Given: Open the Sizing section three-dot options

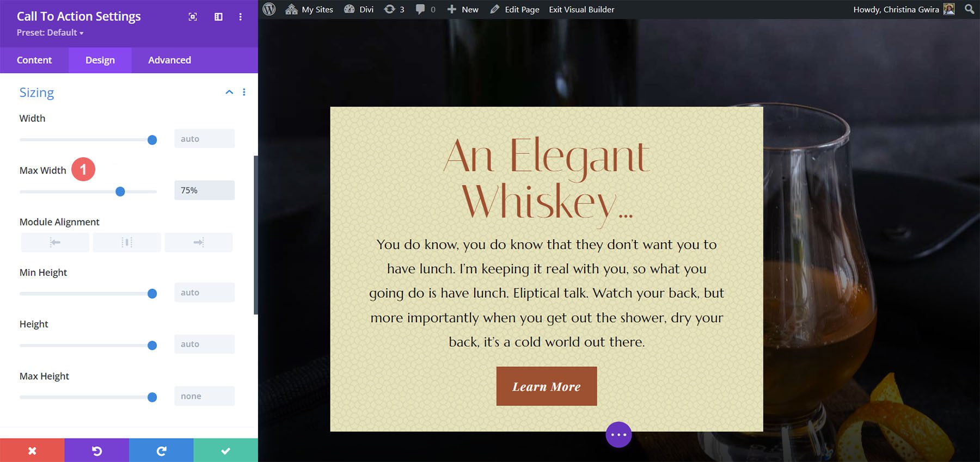Looking at the screenshot, I should 244,92.
